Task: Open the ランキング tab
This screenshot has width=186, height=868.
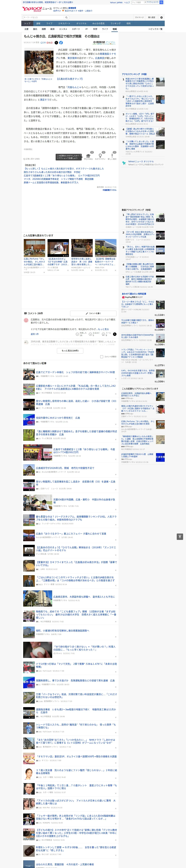Action: coord(115,23)
